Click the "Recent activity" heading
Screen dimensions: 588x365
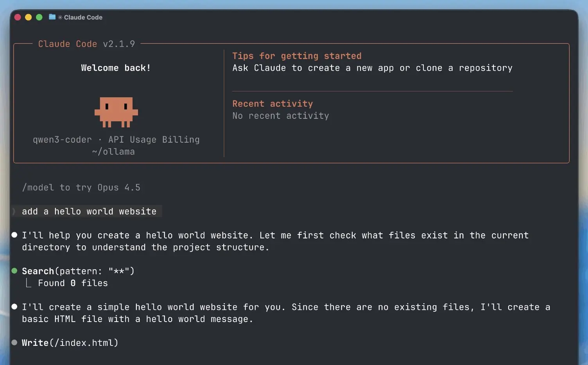[x=272, y=104]
